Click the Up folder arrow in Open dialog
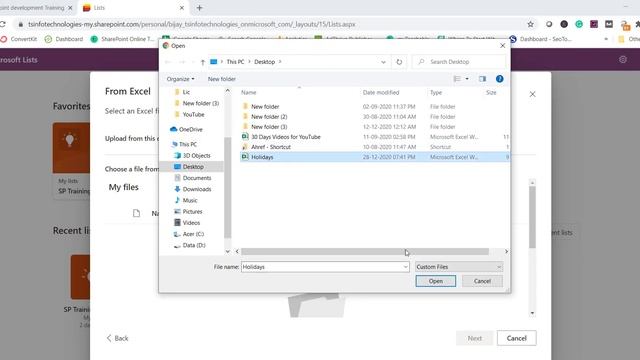640x360 pixels. click(202, 62)
